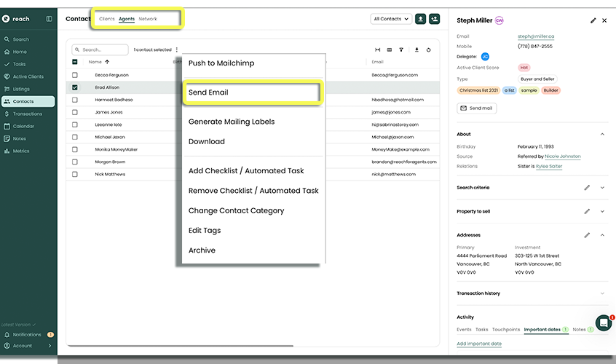Open the table filter funnel icon
Image resolution: width=616 pixels, height=364 pixels.
[402, 50]
